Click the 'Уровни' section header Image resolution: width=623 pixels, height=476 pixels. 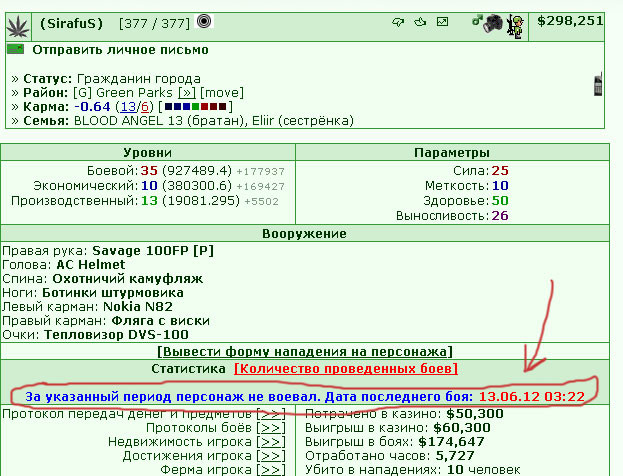click(x=148, y=153)
